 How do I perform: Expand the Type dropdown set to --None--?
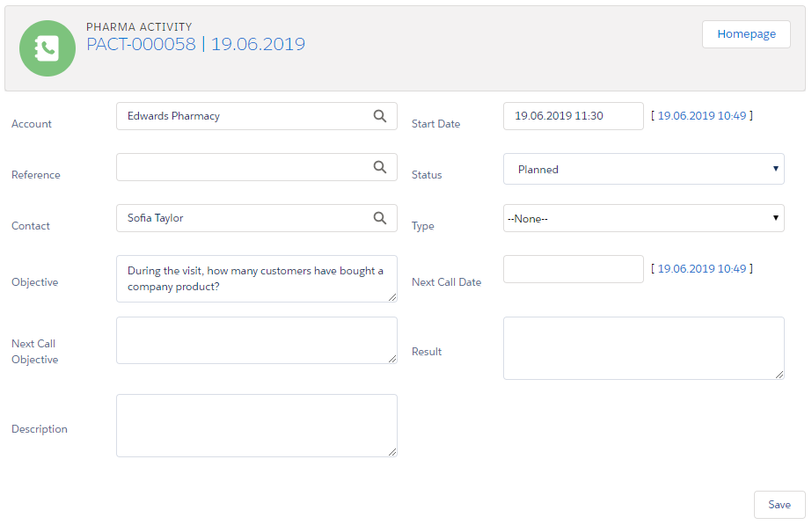tap(643, 218)
